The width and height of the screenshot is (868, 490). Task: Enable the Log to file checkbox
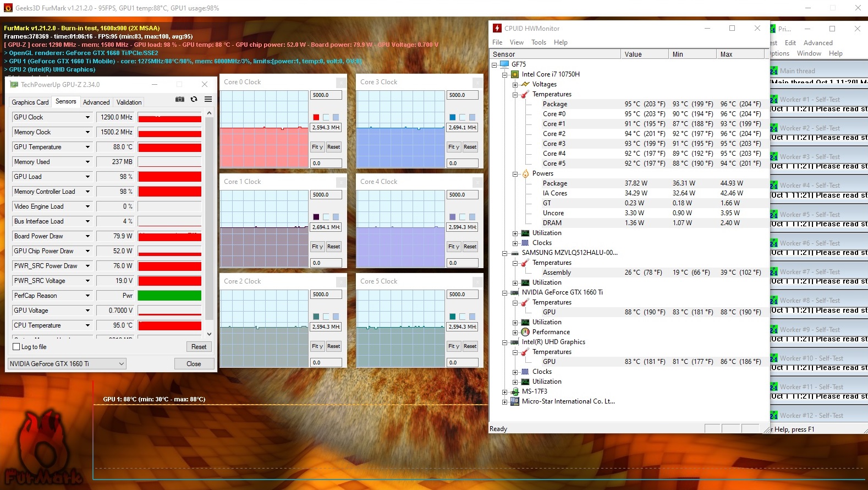coord(17,347)
